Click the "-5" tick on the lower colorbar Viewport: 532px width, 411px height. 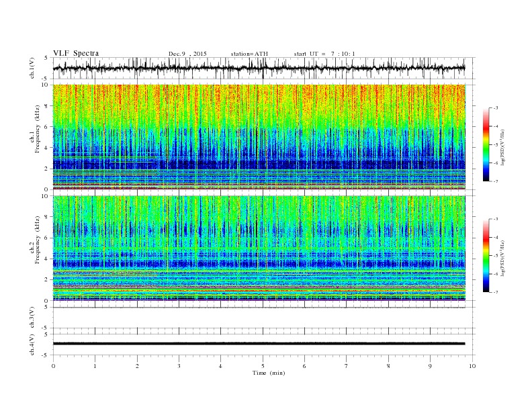[x=496, y=255]
